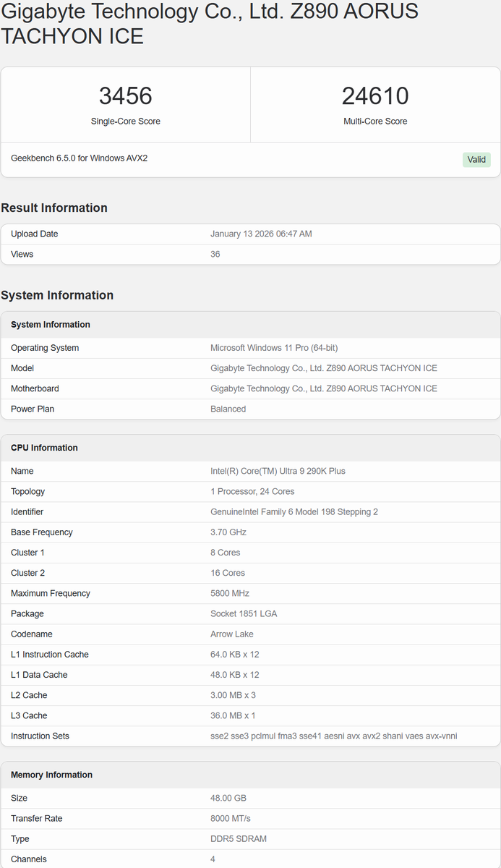
Task: Click the CPU name Core Ultra 9 290K Plus
Action: (278, 471)
